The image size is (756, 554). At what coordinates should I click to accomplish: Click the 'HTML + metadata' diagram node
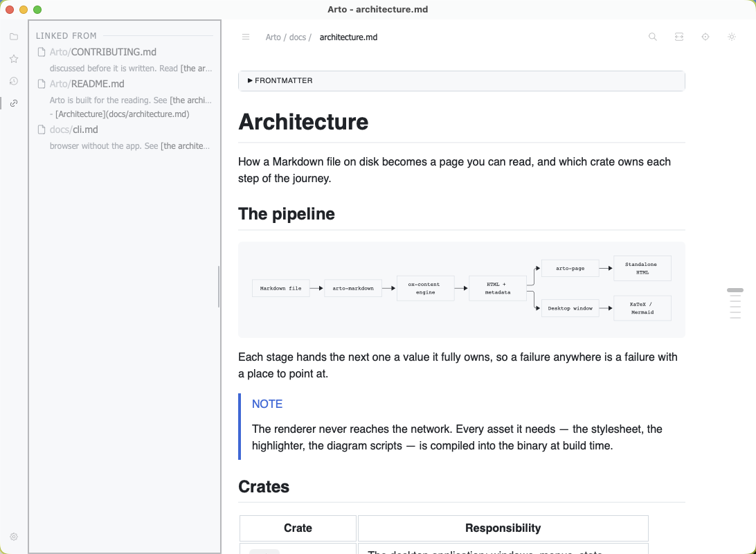click(498, 288)
